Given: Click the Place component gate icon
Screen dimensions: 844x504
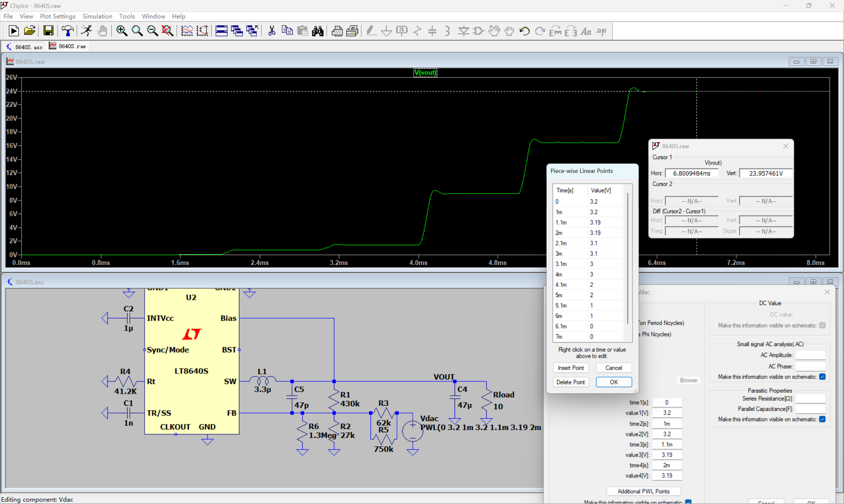Looking at the screenshot, I should [479, 31].
